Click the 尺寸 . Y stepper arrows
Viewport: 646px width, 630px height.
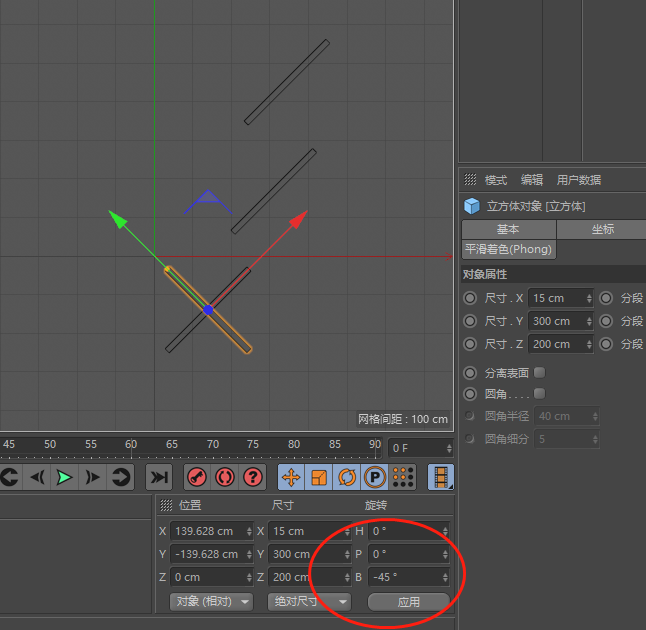pos(589,321)
